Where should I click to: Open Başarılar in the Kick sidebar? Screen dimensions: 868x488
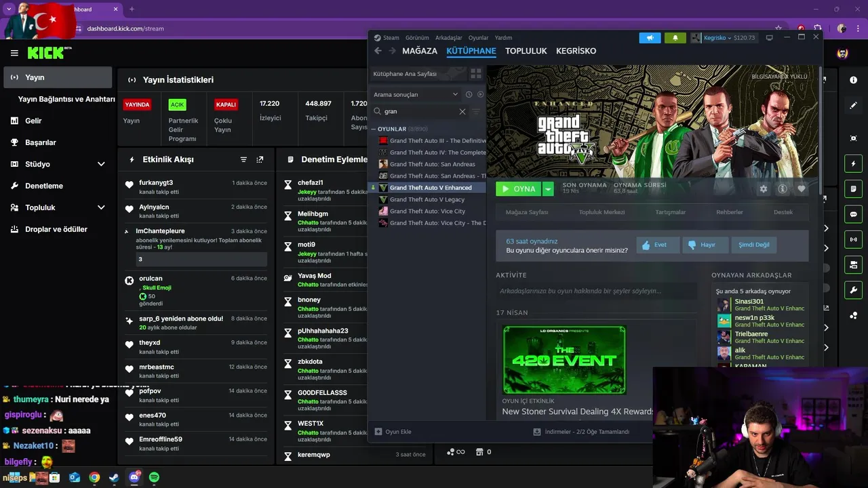tap(41, 142)
